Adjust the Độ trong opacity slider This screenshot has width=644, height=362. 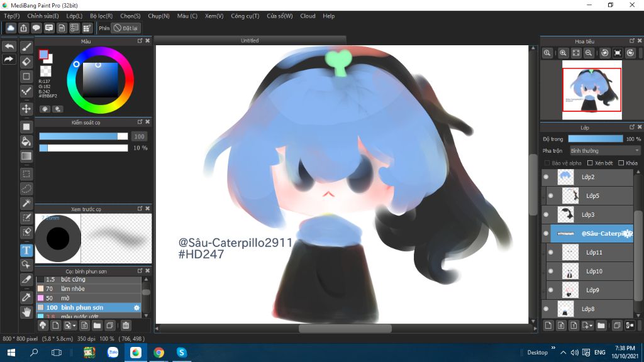[x=595, y=139]
